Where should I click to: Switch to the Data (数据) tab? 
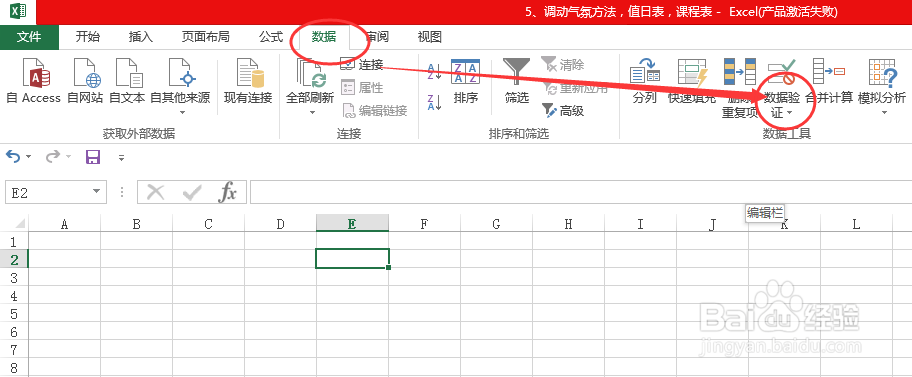[324, 37]
